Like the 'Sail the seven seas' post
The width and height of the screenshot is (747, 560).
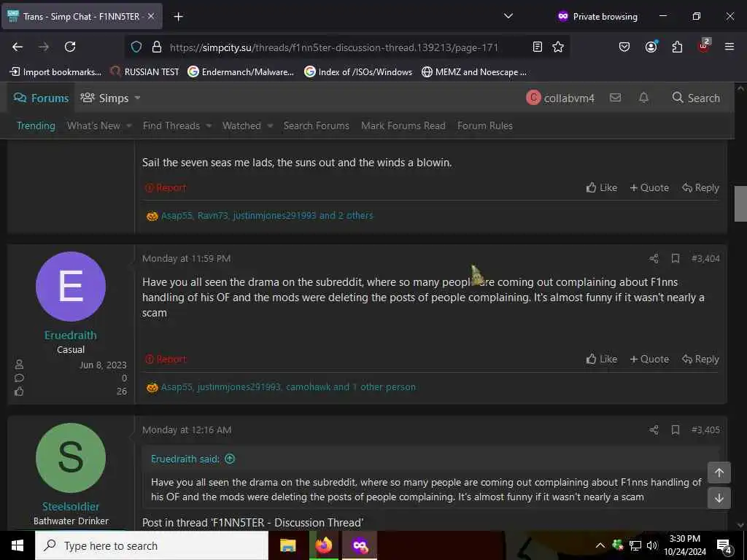click(x=602, y=187)
